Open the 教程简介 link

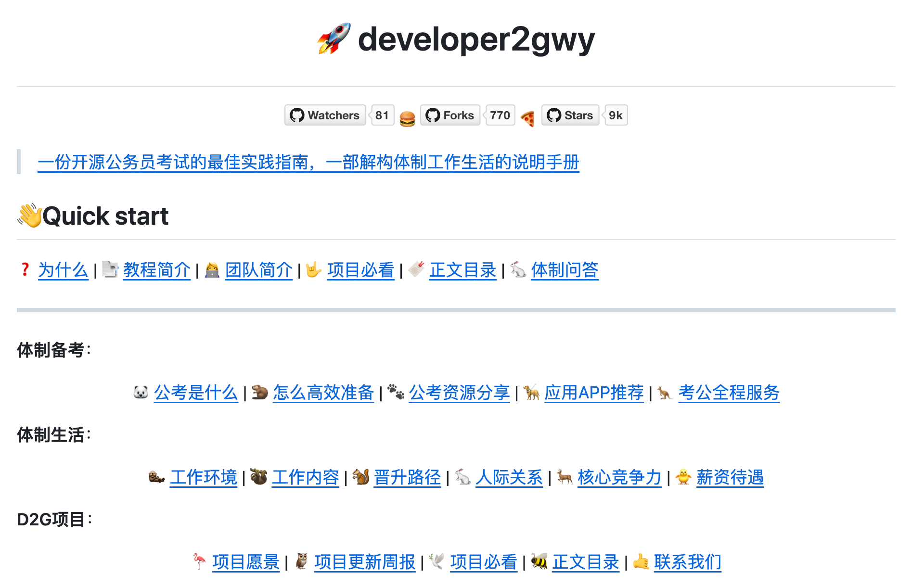pos(157,270)
